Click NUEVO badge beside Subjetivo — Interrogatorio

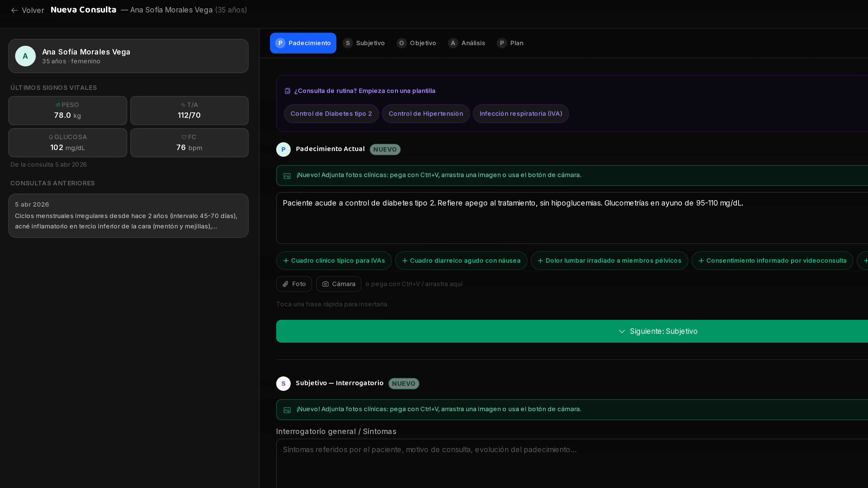pos(404,384)
